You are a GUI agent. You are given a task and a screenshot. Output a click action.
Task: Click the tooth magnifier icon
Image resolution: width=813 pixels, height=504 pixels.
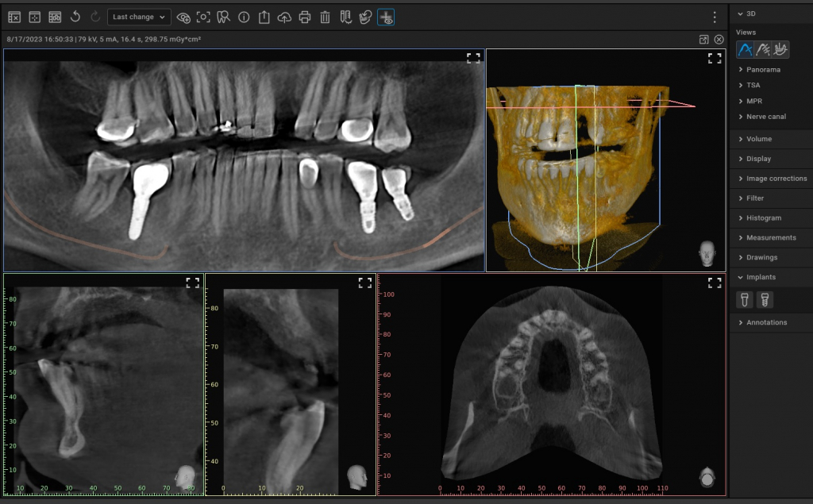tap(223, 17)
